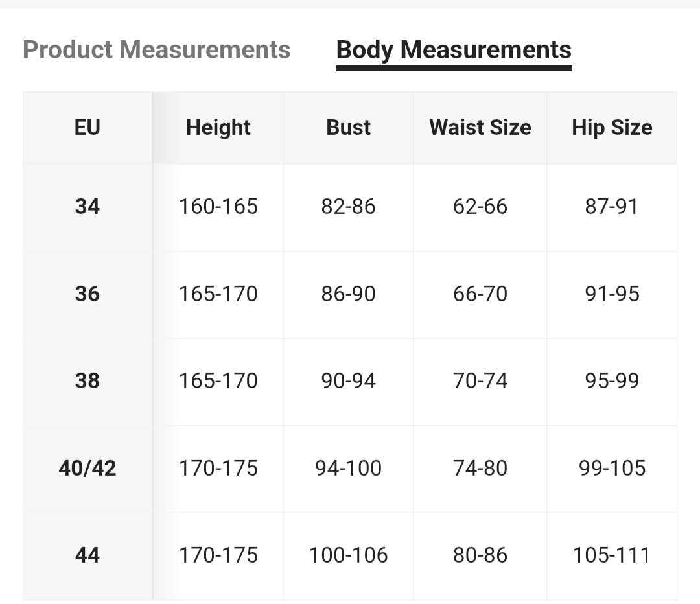Select the 100-106 bust cell

[x=349, y=555]
